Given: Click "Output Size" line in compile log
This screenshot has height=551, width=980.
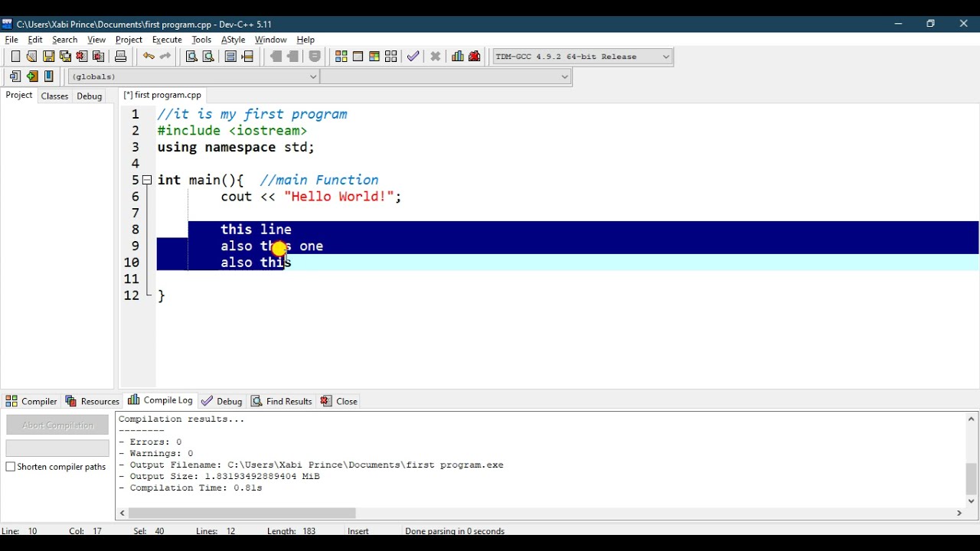Looking at the screenshot, I should (x=219, y=476).
